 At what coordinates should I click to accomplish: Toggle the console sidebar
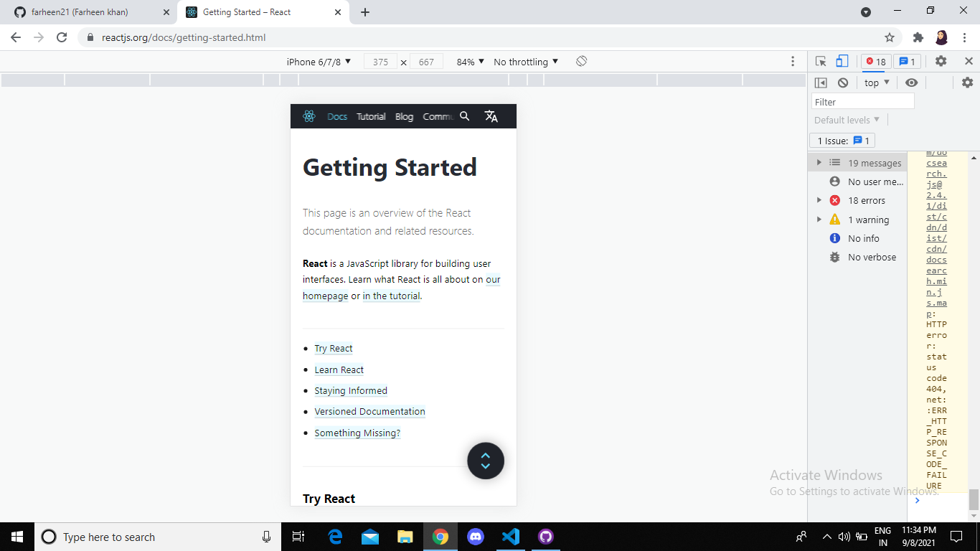coord(821,83)
